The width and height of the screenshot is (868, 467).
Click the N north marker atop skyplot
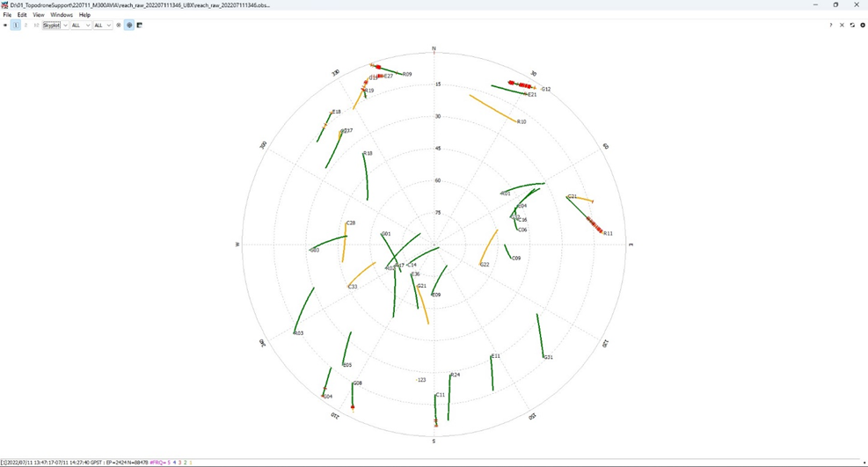click(434, 48)
